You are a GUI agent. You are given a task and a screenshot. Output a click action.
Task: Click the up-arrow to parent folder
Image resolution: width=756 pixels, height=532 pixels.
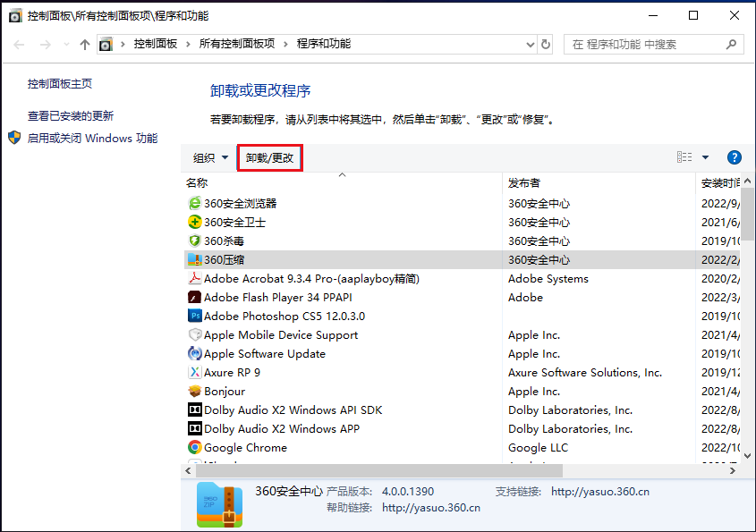click(x=85, y=45)
